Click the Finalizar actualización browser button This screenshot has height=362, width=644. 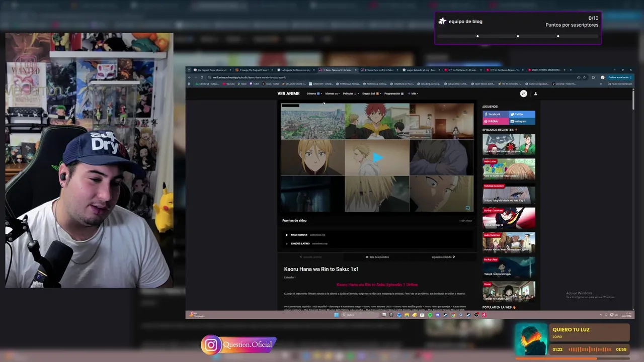[619, 77]
